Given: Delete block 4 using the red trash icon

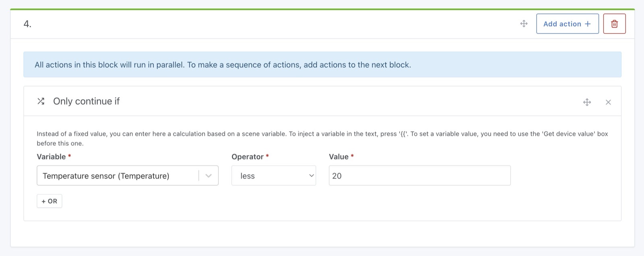Looking at the screenshot, I should 614,24.
